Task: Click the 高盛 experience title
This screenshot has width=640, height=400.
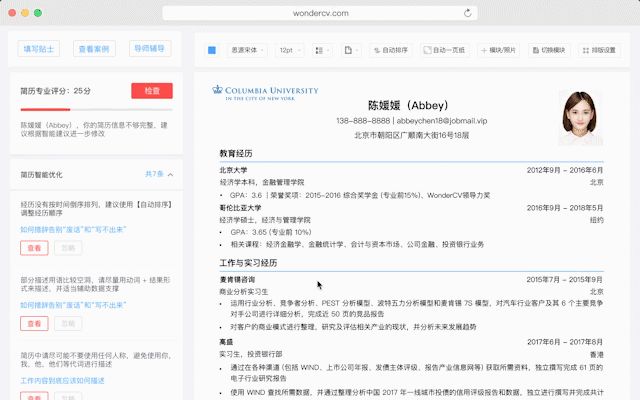Action: click(226, 342)
